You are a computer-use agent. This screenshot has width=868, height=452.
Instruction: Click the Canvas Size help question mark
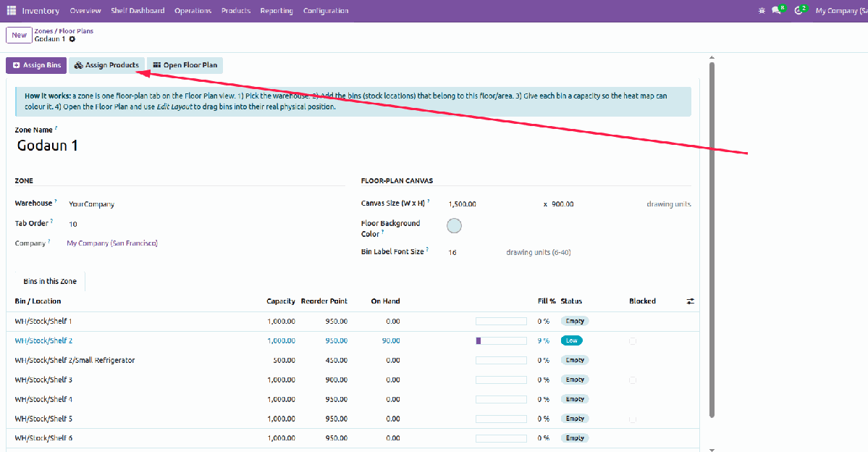429,201
